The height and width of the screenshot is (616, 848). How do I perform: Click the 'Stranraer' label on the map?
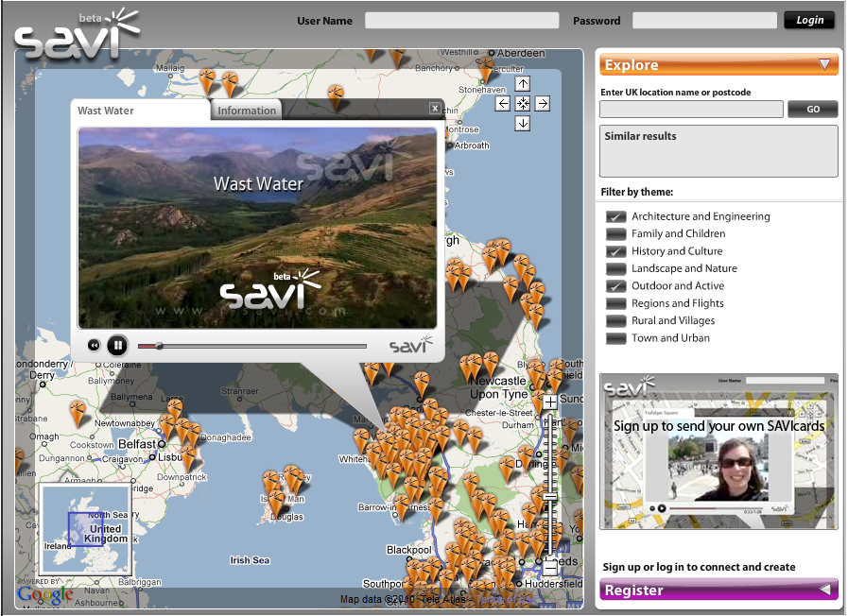pyautogui.click(x=239, y=391)
